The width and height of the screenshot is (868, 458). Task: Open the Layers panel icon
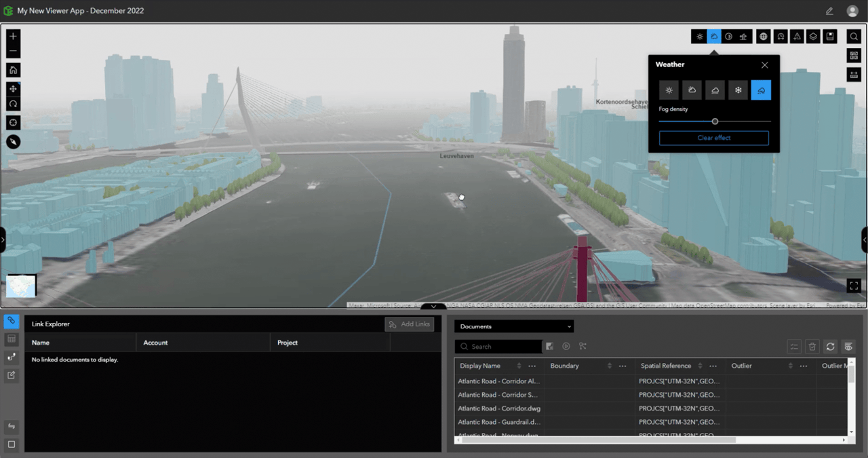(x=813, y=36)
